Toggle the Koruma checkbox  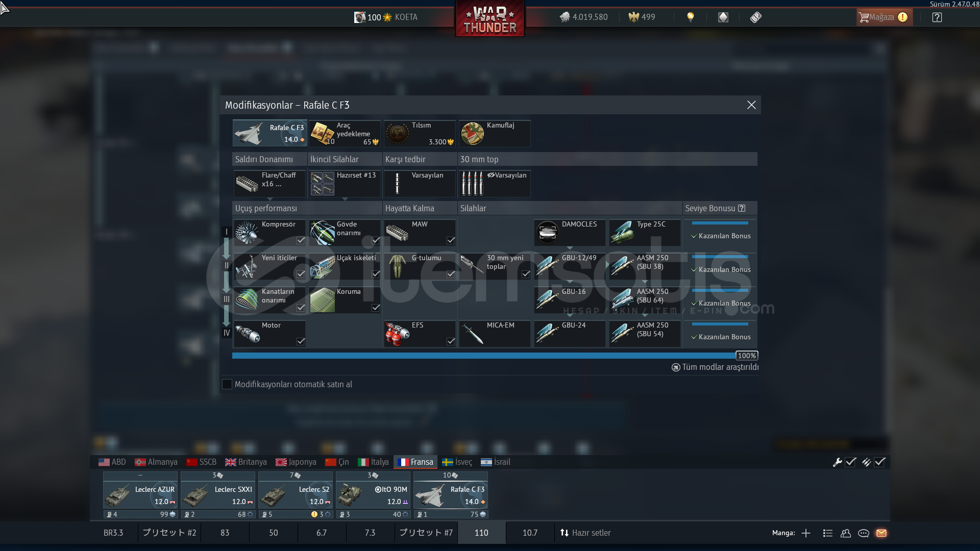376,308
